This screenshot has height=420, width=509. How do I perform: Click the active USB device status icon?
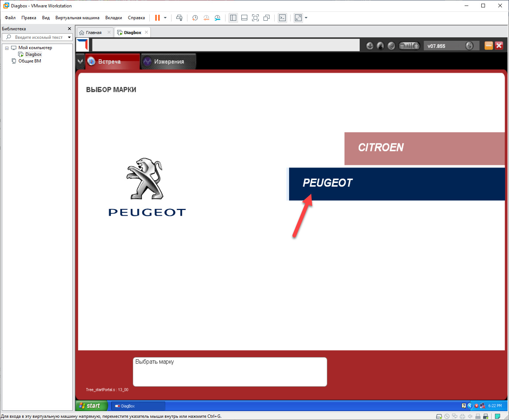[486, 416]
